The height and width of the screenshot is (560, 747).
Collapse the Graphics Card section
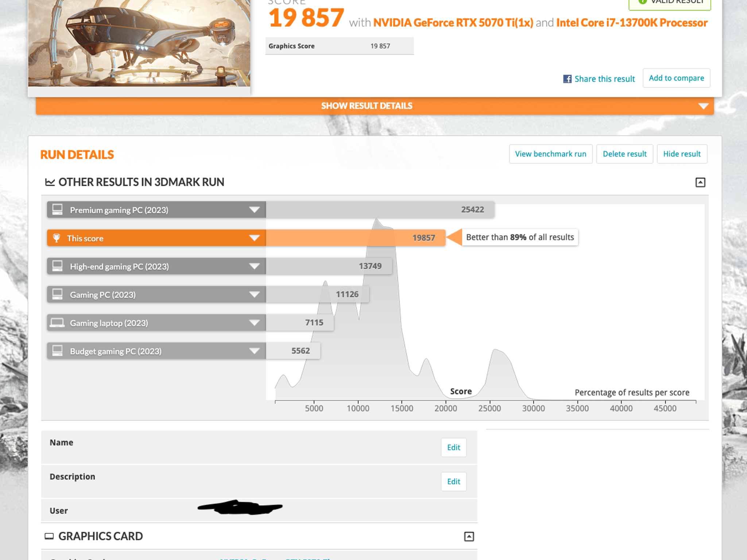(x=469, y=536)
